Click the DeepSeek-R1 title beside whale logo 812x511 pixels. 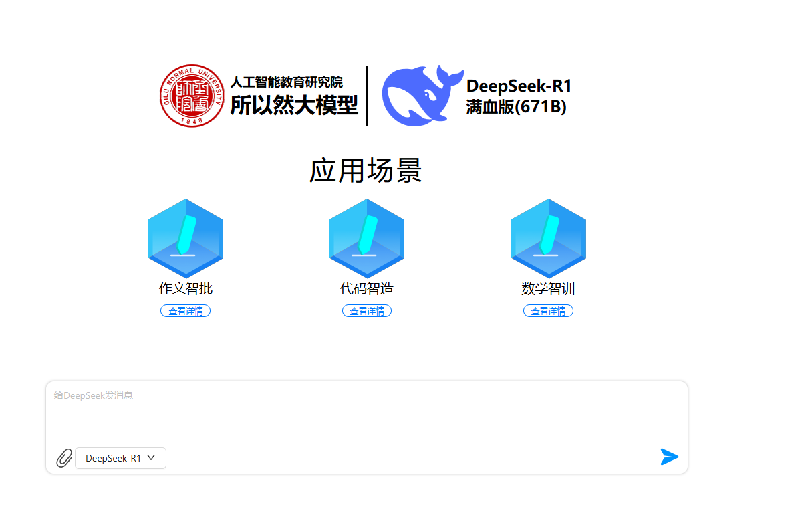coord(519,86)
